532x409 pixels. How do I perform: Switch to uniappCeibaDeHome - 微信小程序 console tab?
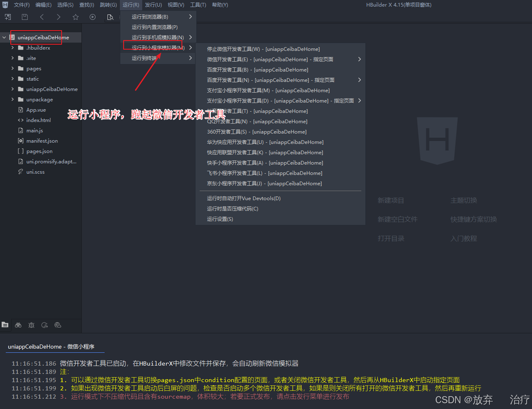(x=51, y=347)
